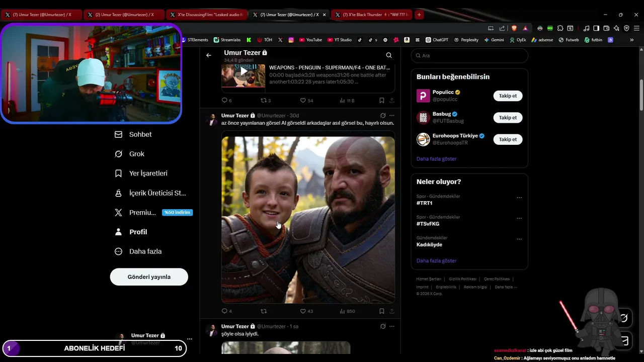This screenshot has width=644, height=362.
Task: Open Grok in the left sidebar
Action: tap(130, 154)
